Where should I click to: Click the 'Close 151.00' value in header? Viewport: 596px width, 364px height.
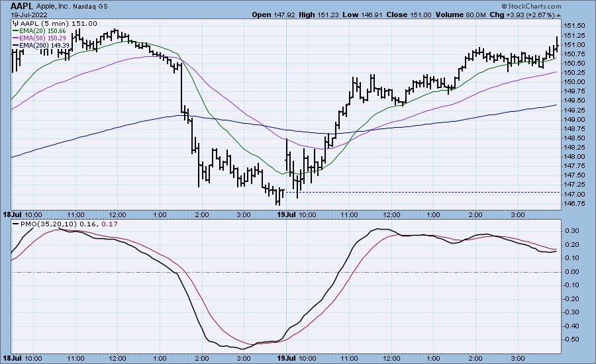[409, 15]
